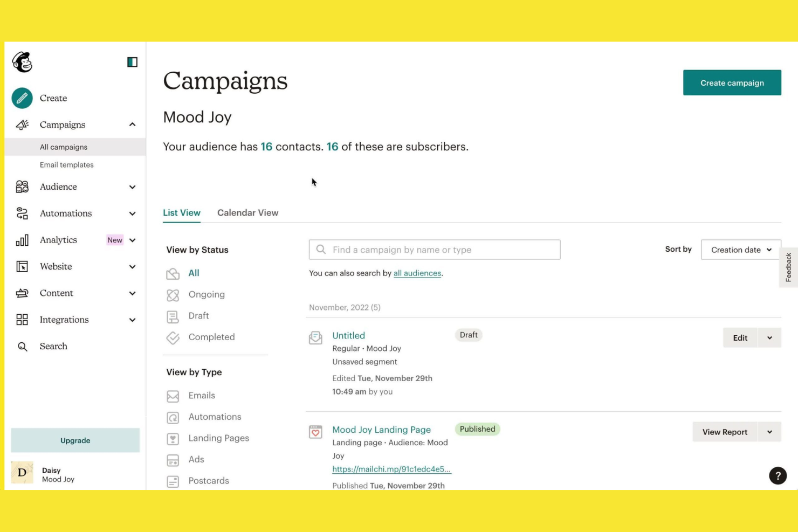Click the Ads type icon

(173, 460)
